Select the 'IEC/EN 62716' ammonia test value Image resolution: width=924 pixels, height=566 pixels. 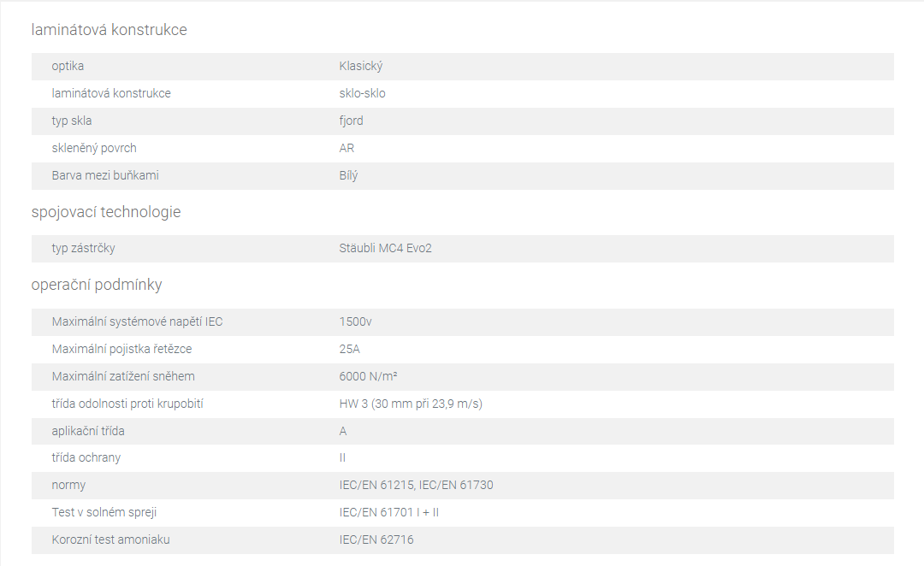click(x=376, y=540)
